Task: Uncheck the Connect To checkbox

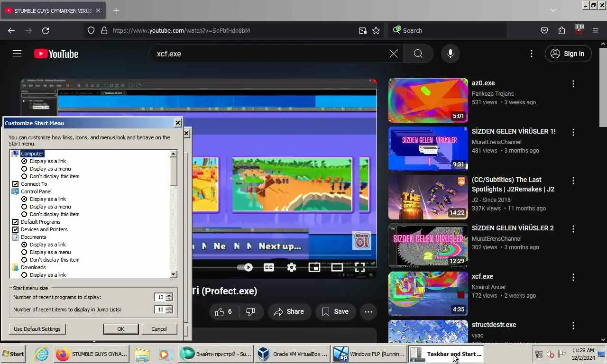Action: (x=15, y=184)
